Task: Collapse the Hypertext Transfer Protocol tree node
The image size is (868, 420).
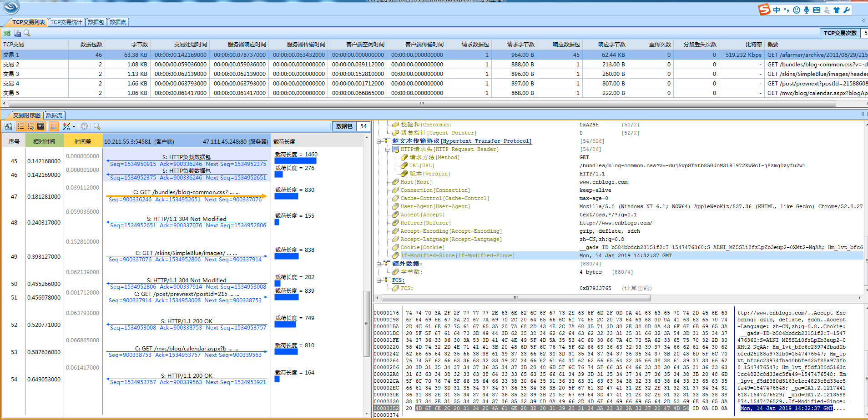Action: tap(379, 141)
